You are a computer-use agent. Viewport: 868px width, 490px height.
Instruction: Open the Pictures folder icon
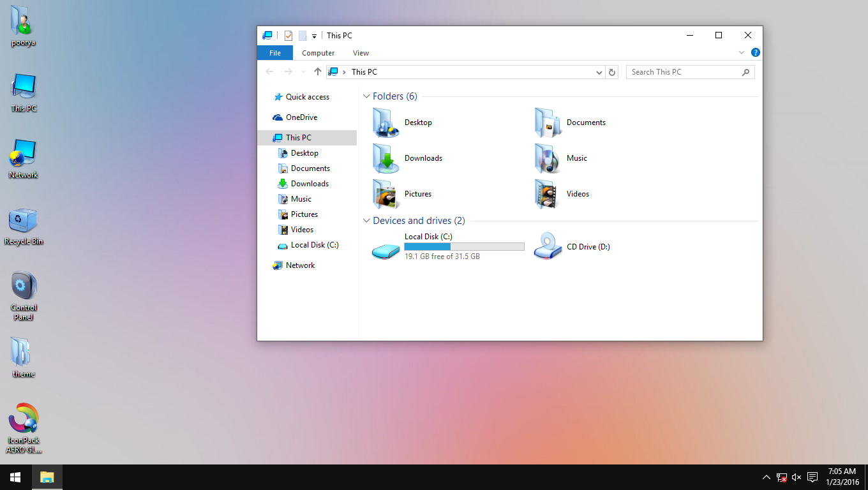[385, 193]
